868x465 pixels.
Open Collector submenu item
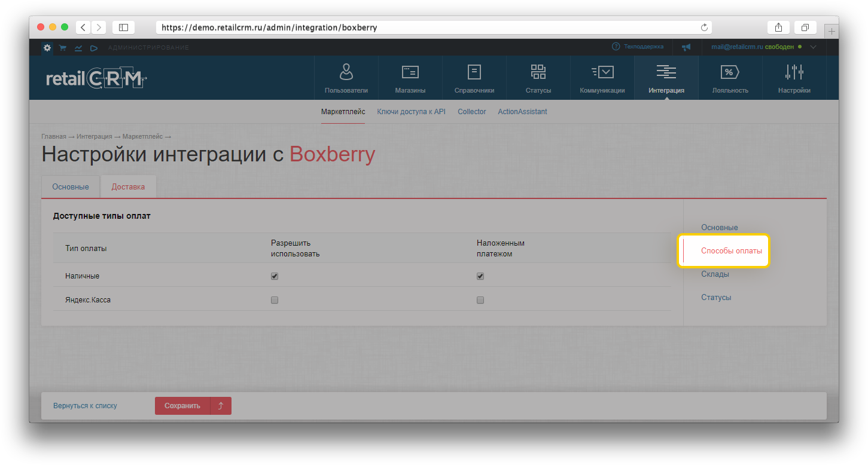tap(472, 112)
